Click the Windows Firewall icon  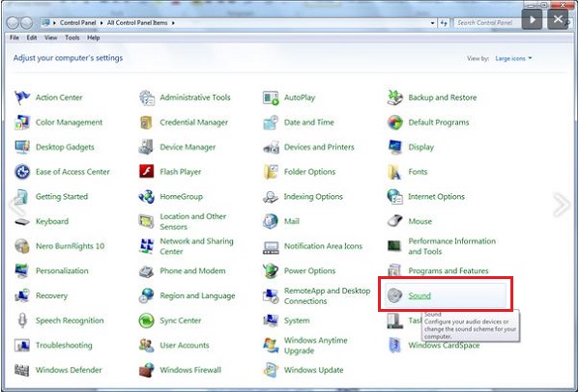click(147, 370)
